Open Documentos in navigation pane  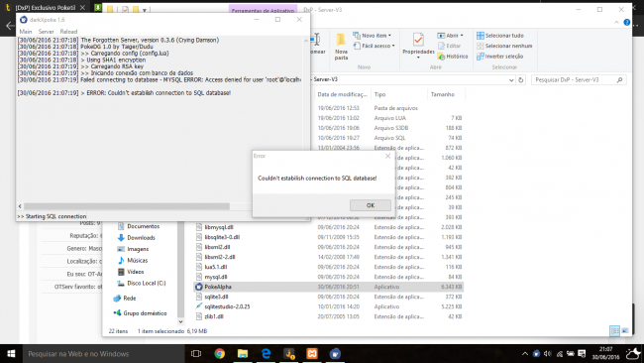[139, 226]
